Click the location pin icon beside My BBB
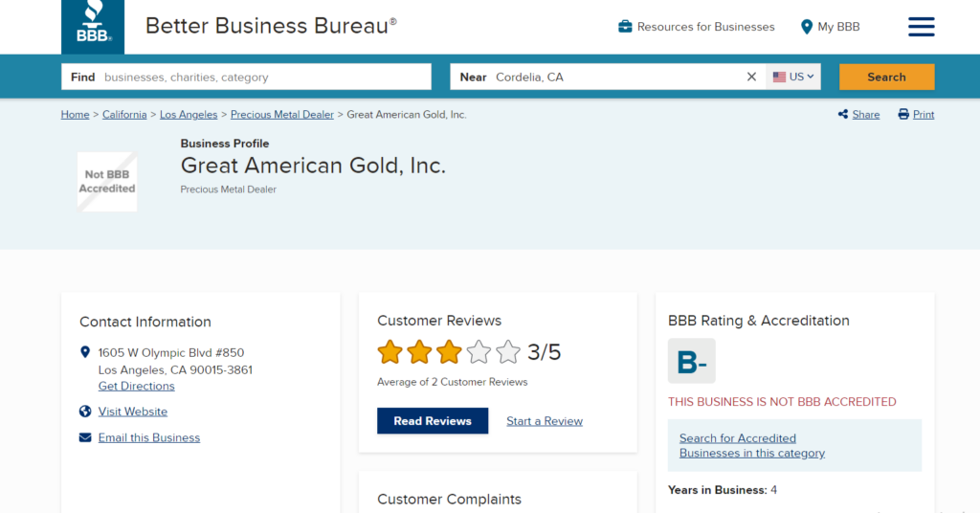980x513 pixels. coord(806,27)
